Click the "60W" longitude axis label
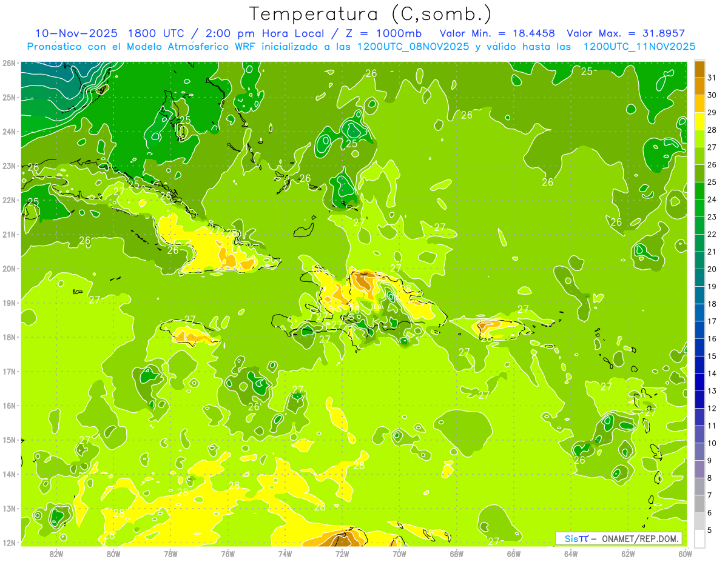 (686, 554)
